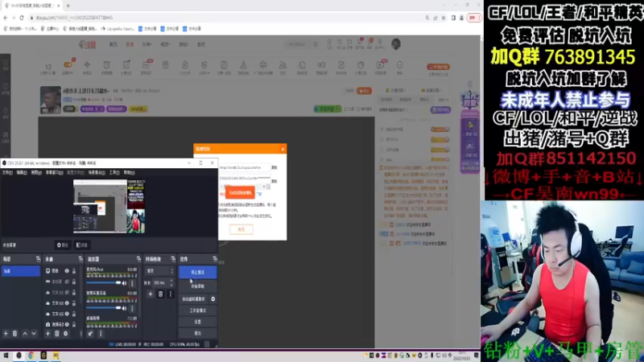Delete selected scene with Scenes trash icon
The image size is (644, 362).
[x=14, y=334]
